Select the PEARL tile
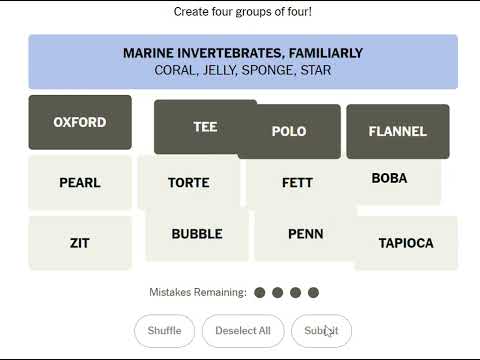The image size is (480, 360). (x=80, y=183)
